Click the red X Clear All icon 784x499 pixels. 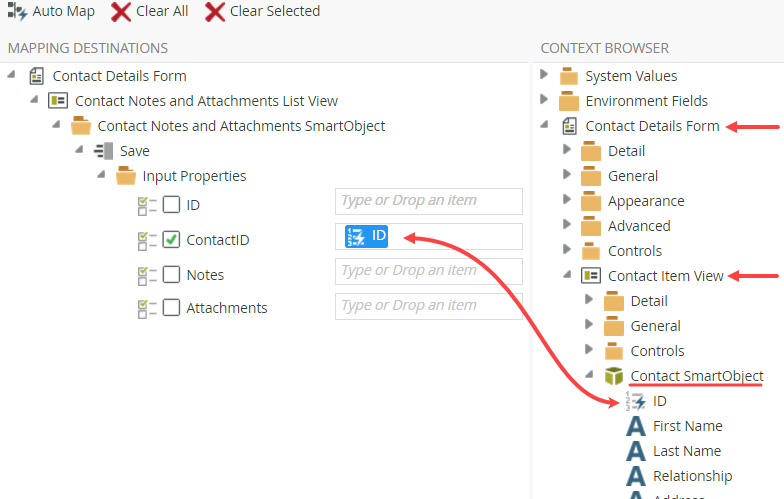click(121, 12)
